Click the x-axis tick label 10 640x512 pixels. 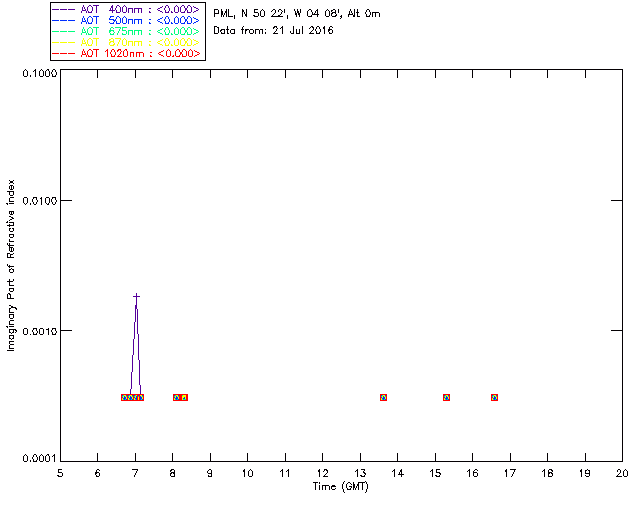click(x=247, y=473)
